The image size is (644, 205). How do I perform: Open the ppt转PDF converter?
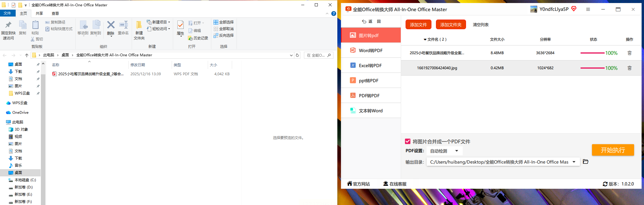pyautogui.click(x=371, y=80)
